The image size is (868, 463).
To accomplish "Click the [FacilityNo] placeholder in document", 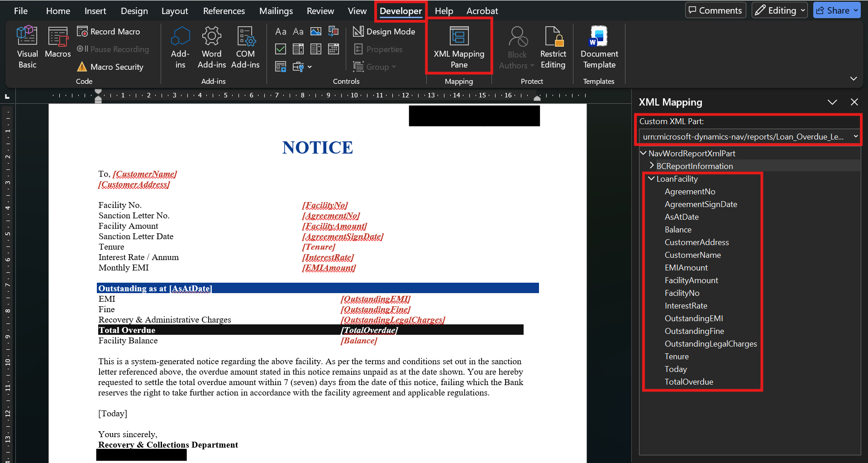I will point(325,205).
